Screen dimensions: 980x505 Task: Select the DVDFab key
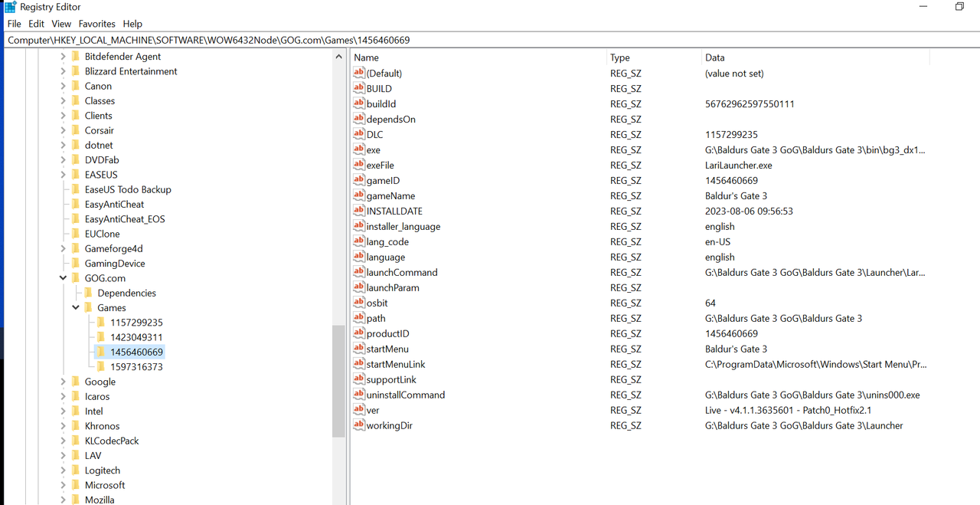coord(102,160)
